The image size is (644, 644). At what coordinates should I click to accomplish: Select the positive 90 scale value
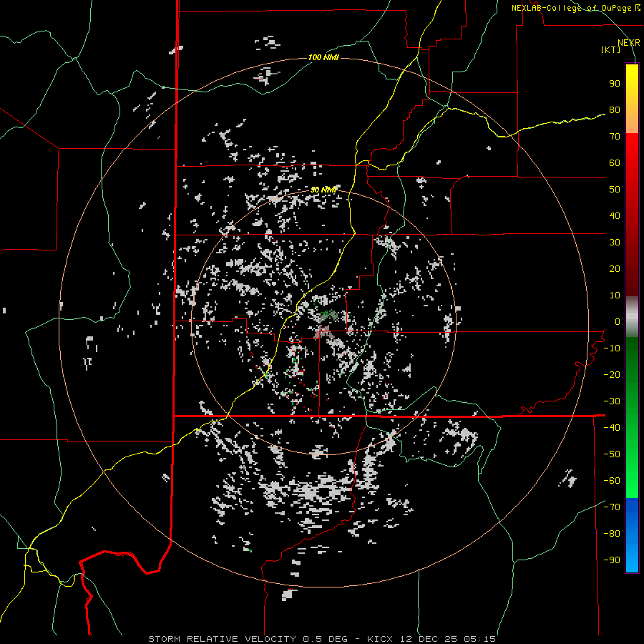pos(615,84)
